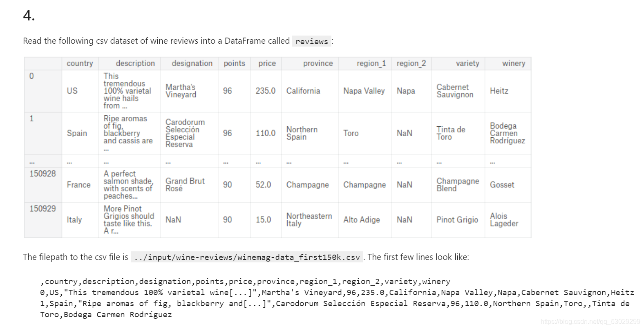Click the 'points' column header
This screenshot has width=644, height=329.
[x=234, y=63]
